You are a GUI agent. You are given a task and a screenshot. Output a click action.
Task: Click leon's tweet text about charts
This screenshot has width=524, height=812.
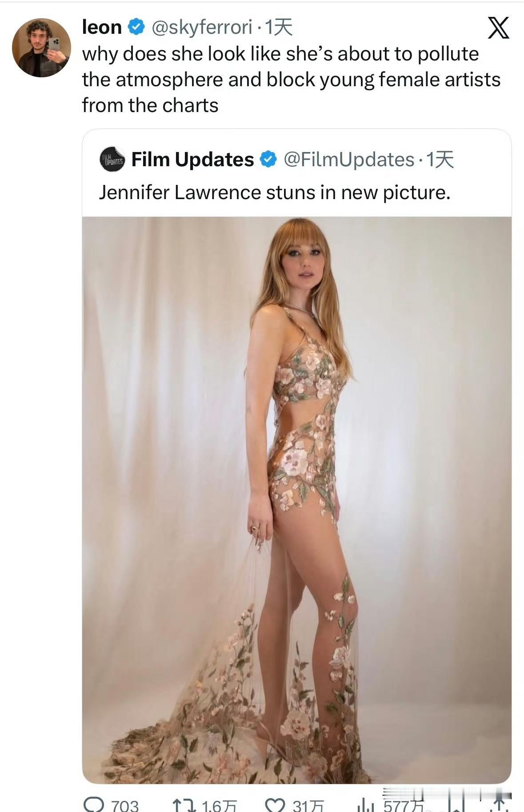pyautogui.click(x=291, y=80)
